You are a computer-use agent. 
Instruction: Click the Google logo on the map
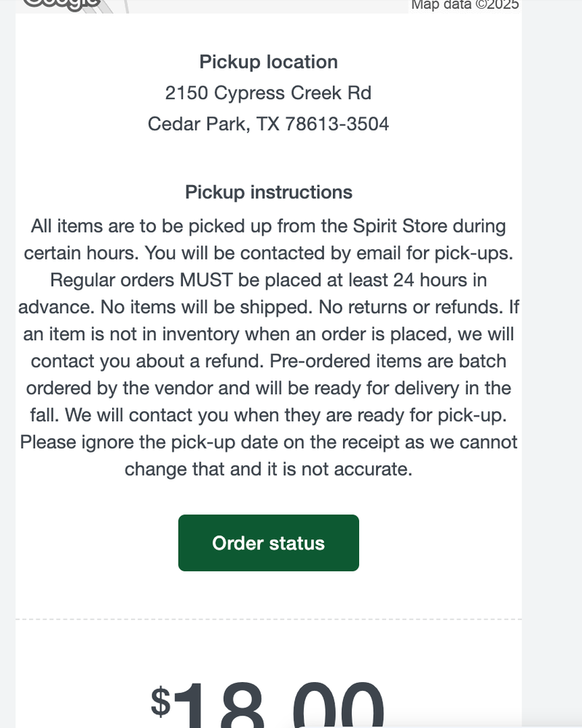tap(61, 4)
